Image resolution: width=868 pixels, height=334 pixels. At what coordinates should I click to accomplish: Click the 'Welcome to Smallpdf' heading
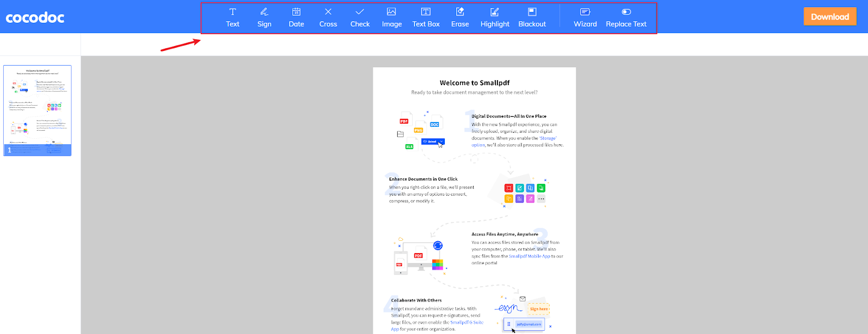(x=475, y=83)
